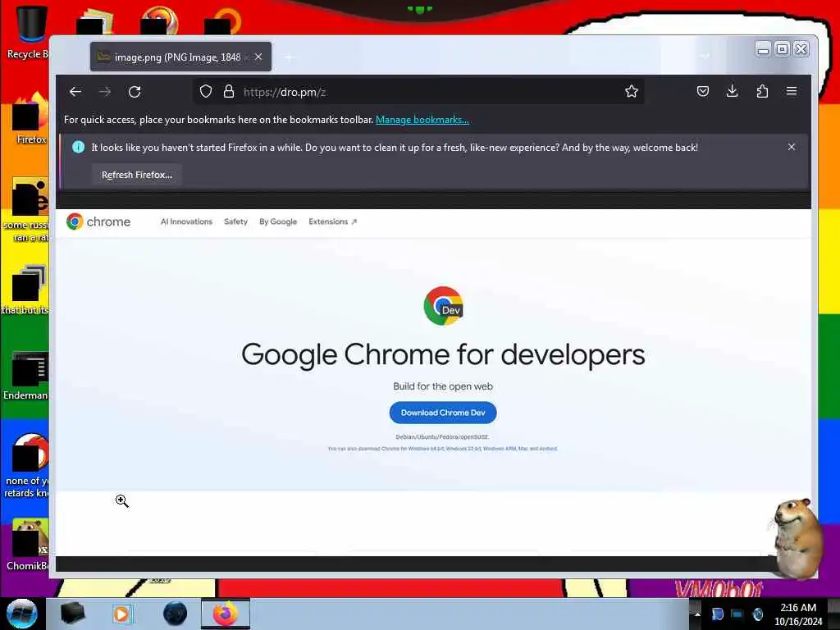Click the Firefox forward arrow
The height and width of the screenshot is (630, 840).
[105, 92]
